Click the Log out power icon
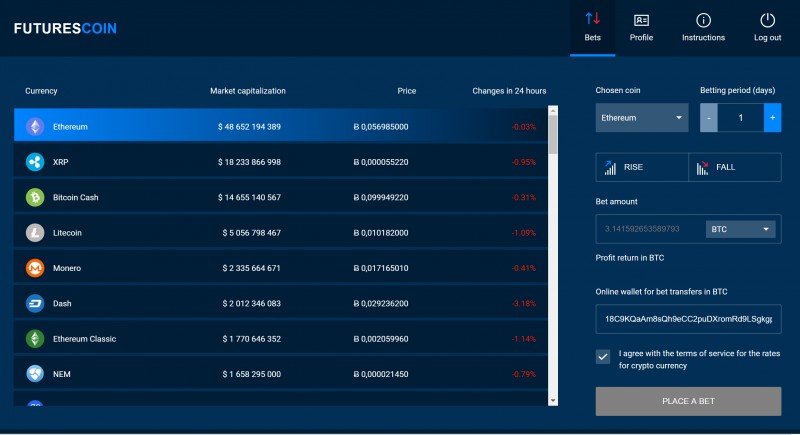Image resolution: width=800 pixels, height=435 pixels. tap(767, 20)
